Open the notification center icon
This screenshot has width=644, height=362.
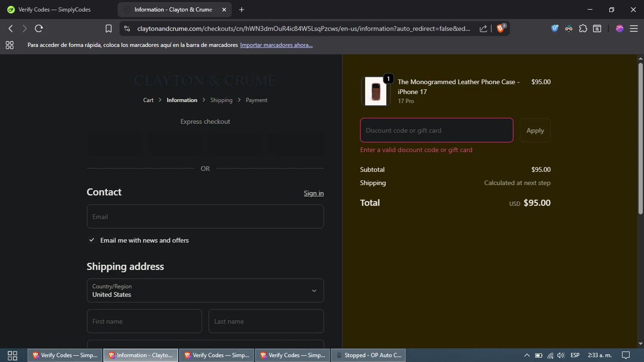(626, 355)
